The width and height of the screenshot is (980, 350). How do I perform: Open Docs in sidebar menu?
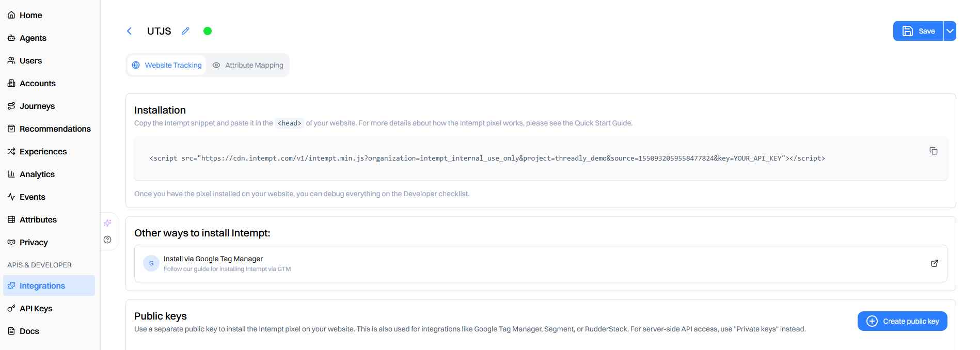pyautogui.click(x=49, y=331)
